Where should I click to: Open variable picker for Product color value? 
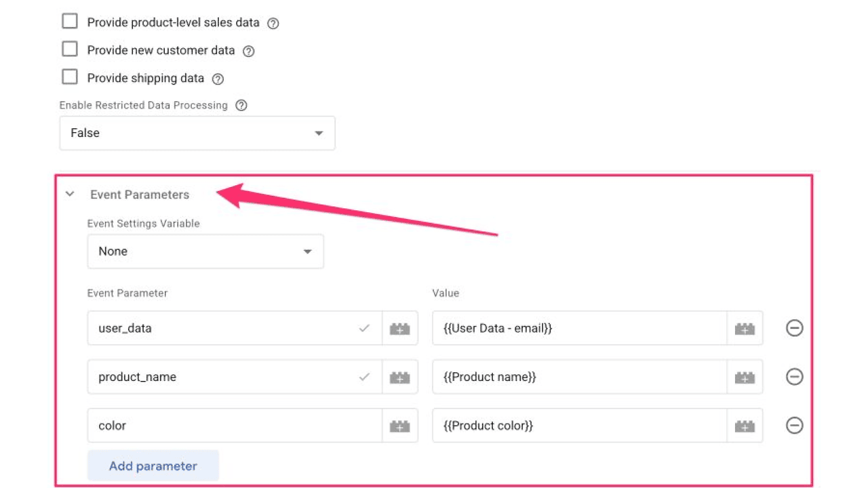coord(745,426)
